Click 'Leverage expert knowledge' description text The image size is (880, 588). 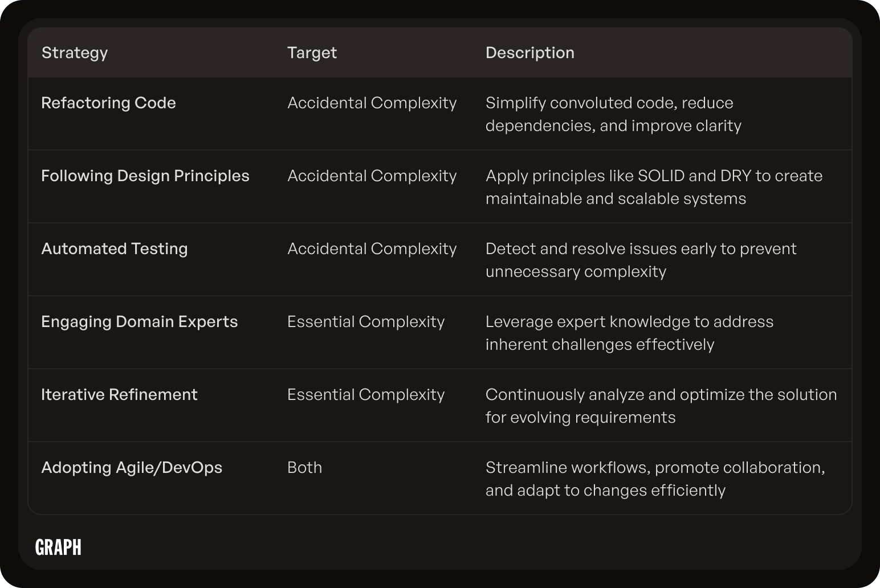point(629,333)
